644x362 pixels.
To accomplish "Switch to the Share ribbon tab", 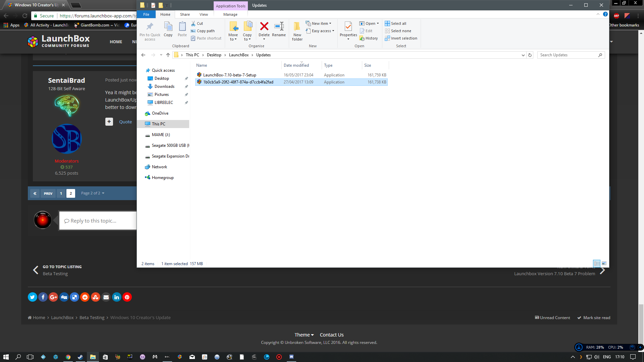I will pyautogui.click(x=185, y=14).
